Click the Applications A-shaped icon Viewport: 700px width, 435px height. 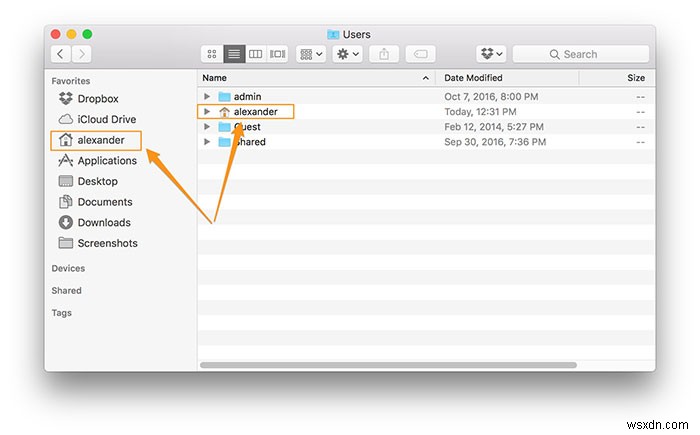[66, 160]
